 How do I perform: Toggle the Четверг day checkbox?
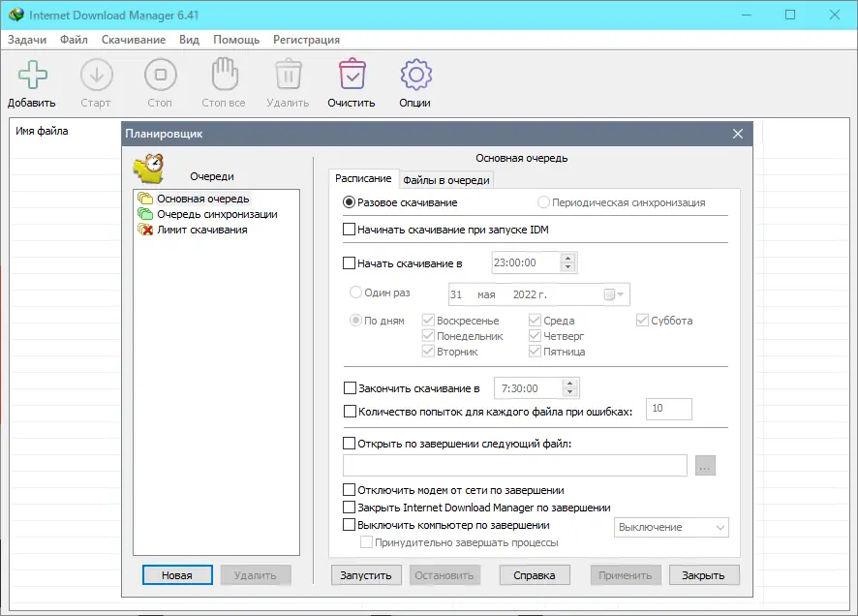pos(535,335)
